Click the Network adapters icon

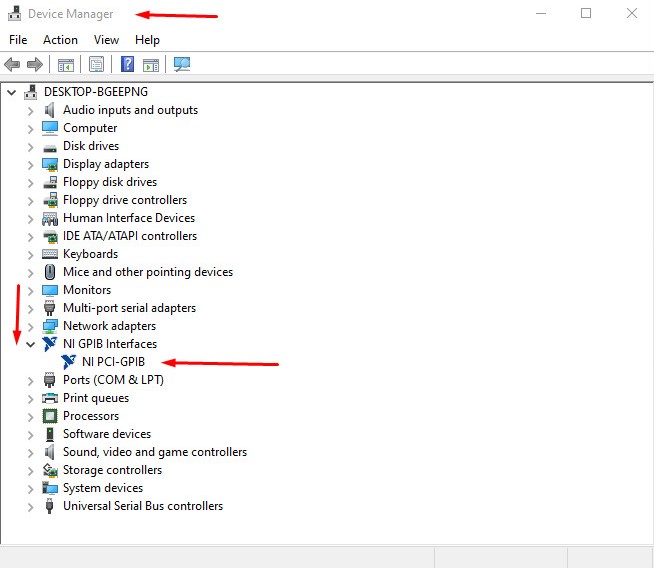point(50,326)
